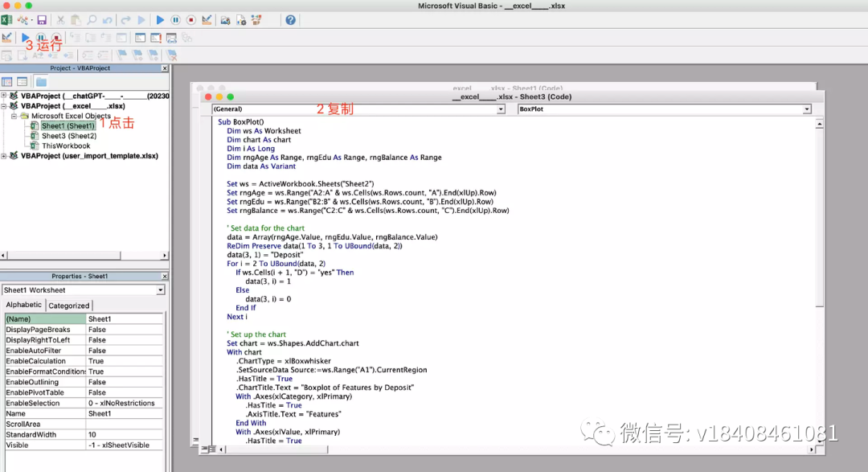The image size is (868, 472).
Task: Click the Break (pause) icon in toolbar
Action: click(x=174, y=19)
